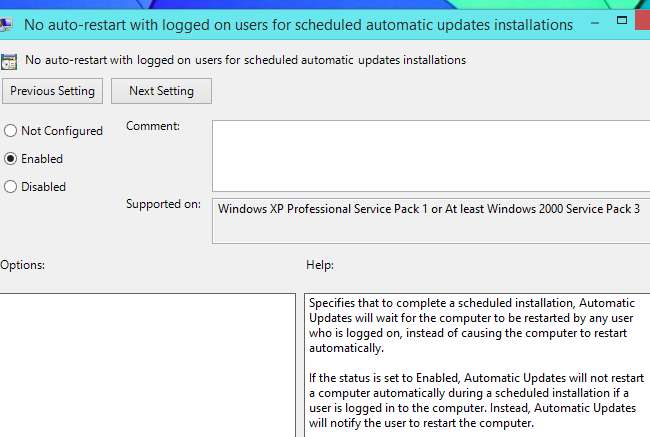
Task: Click the policy setting icon beside the heading
Action: 8,60
